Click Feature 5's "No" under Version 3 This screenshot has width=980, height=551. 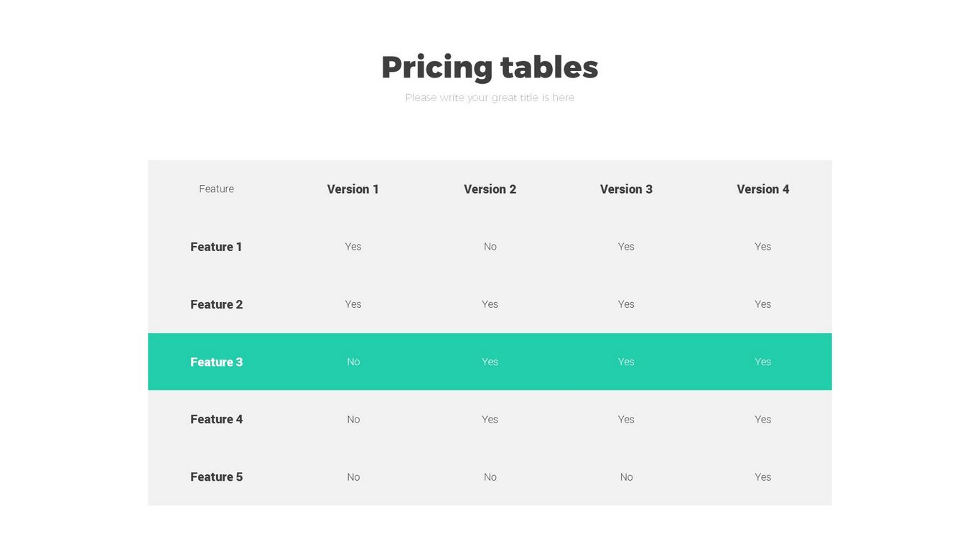[x=626, y=477]
